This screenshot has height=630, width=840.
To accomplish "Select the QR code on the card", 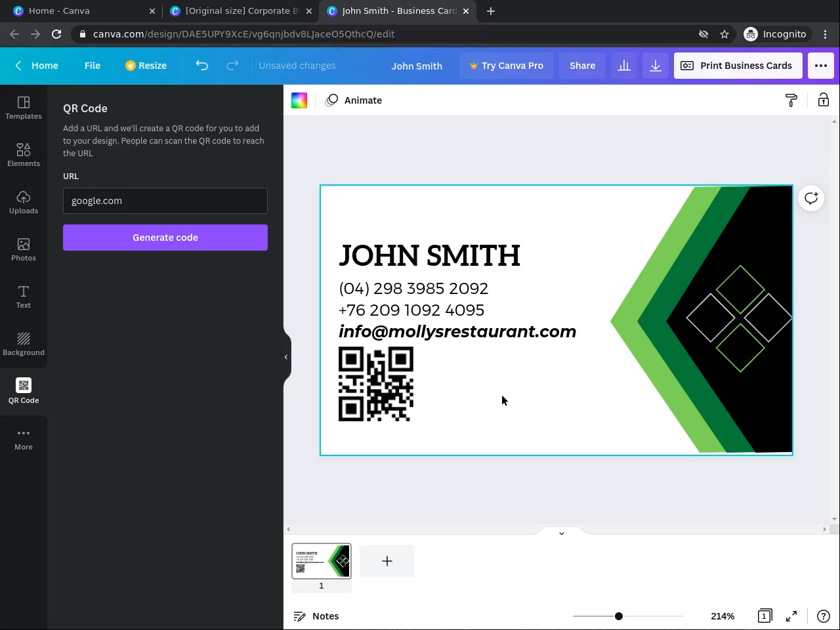I will [376, 384].
